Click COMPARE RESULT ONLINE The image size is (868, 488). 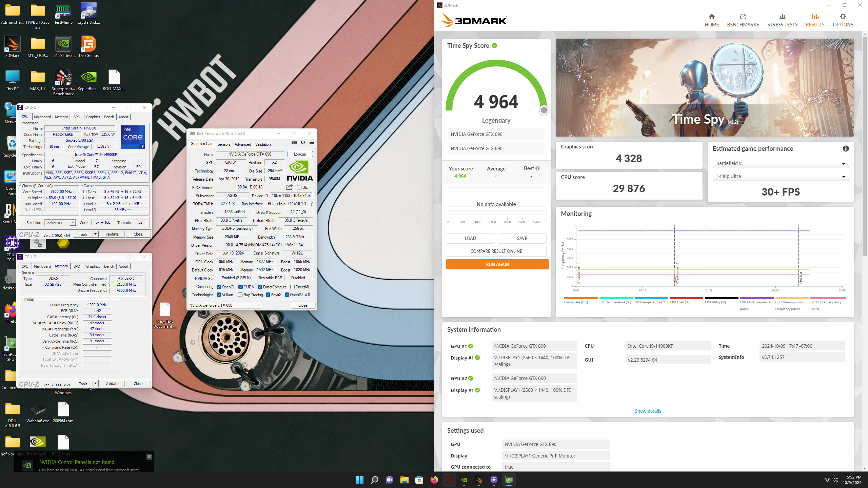[496, 251]
